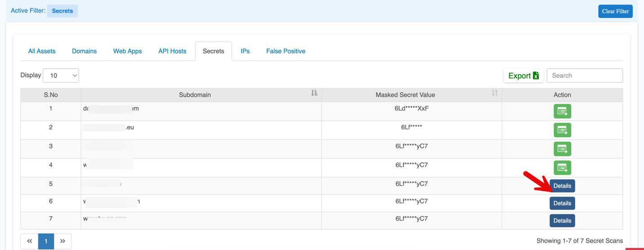Export secrets list to Excel
Screen dimensions: 644x250
[523, 76]
